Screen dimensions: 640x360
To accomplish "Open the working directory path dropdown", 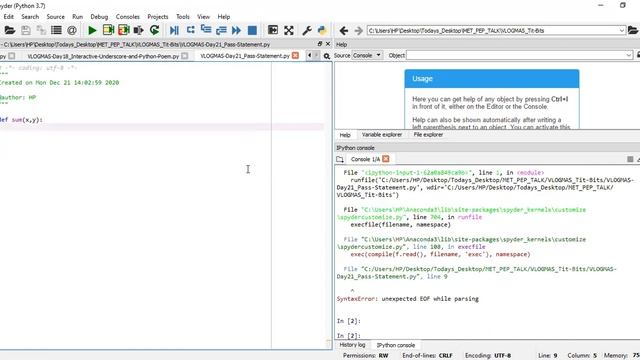I will pos(622,31).
